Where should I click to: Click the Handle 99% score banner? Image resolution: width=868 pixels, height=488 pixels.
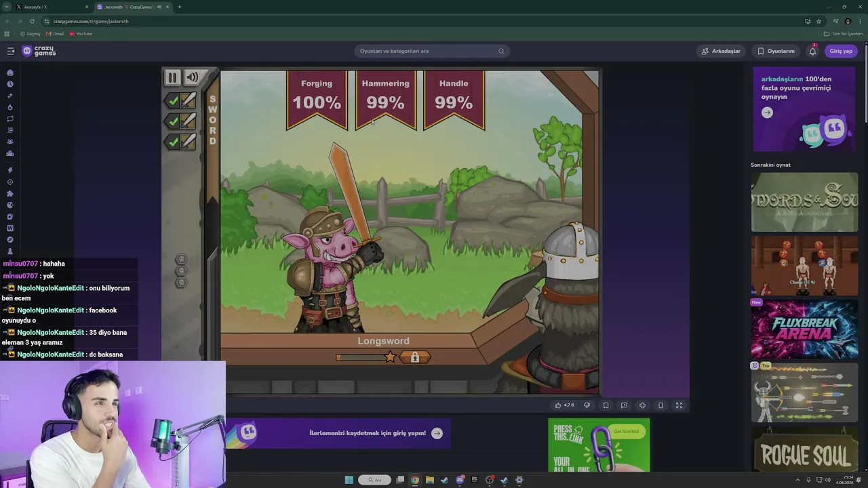pos(454,99)
